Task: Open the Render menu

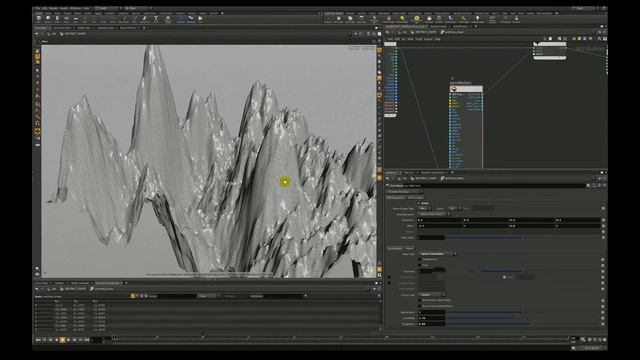Action: [x=53, y=8]
